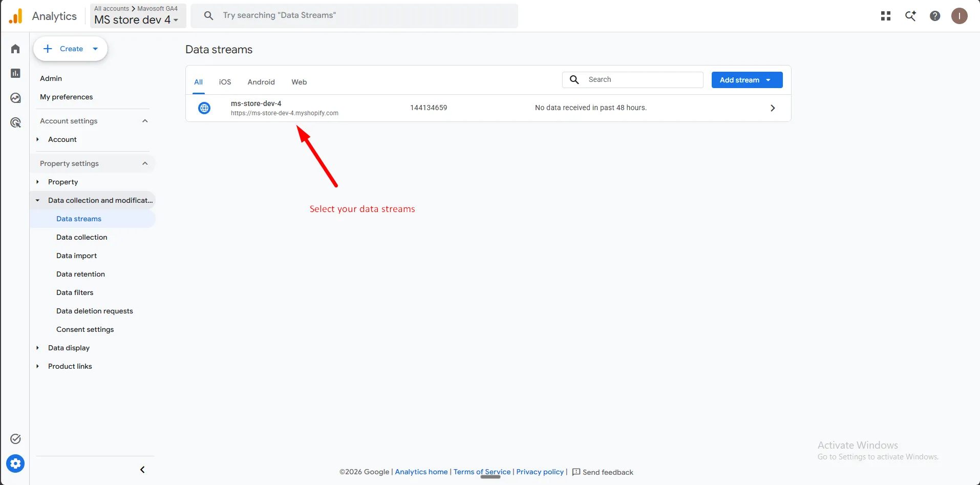The height and width of the screenshot is (485, 980).
Task: Follow the Analytics home link
Action: click(x=421, y=472)
